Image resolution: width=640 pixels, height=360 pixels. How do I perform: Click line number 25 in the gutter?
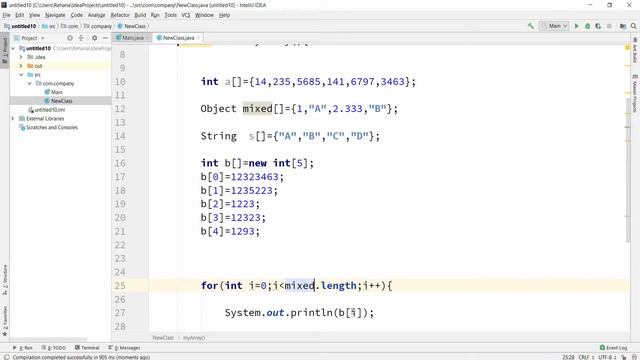pos(120,286)
